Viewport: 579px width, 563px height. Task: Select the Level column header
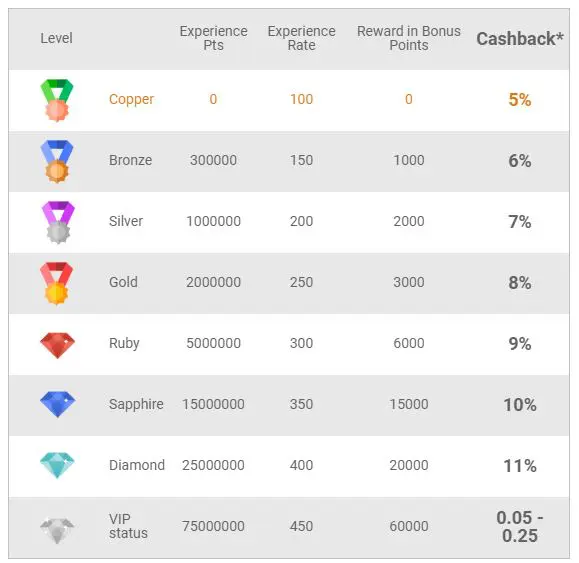coord(56,38)
